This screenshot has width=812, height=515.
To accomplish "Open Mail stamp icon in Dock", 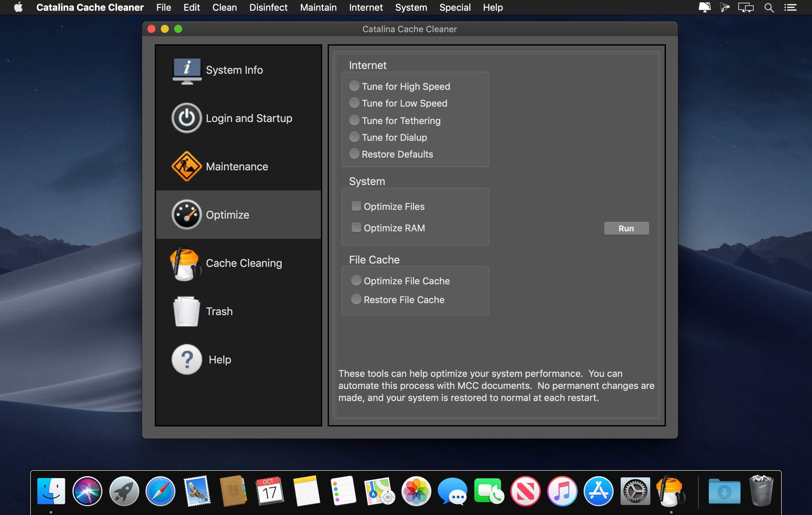I will tap(197, 491).
